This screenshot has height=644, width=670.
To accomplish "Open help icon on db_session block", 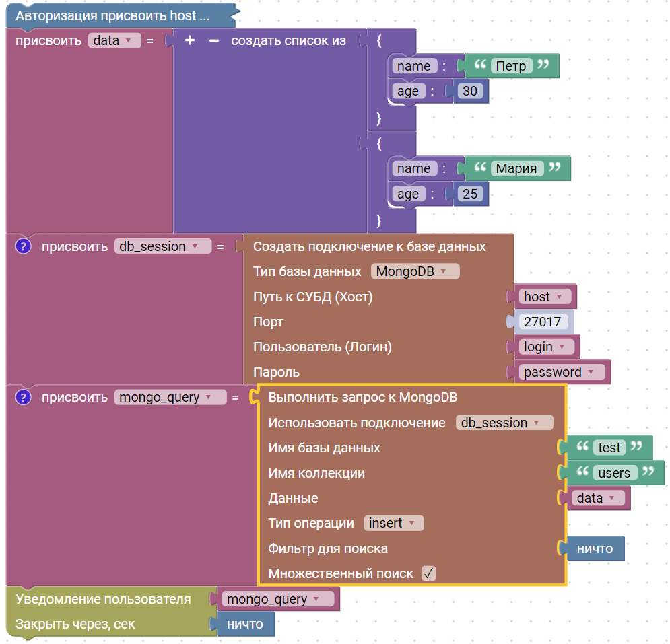I will pos(24,246).
